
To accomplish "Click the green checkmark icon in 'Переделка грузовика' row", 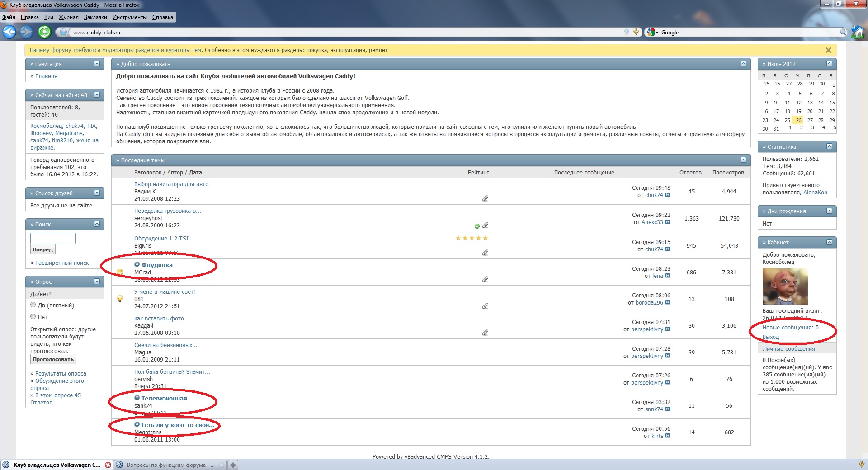I will 477,226.
